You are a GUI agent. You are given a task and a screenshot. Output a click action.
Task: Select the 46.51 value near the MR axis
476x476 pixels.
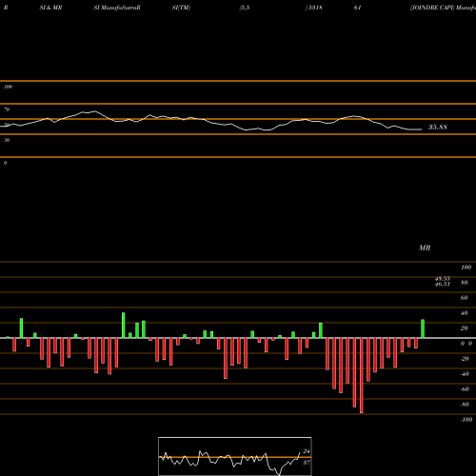pyautogui.click(x=443, y=284)
